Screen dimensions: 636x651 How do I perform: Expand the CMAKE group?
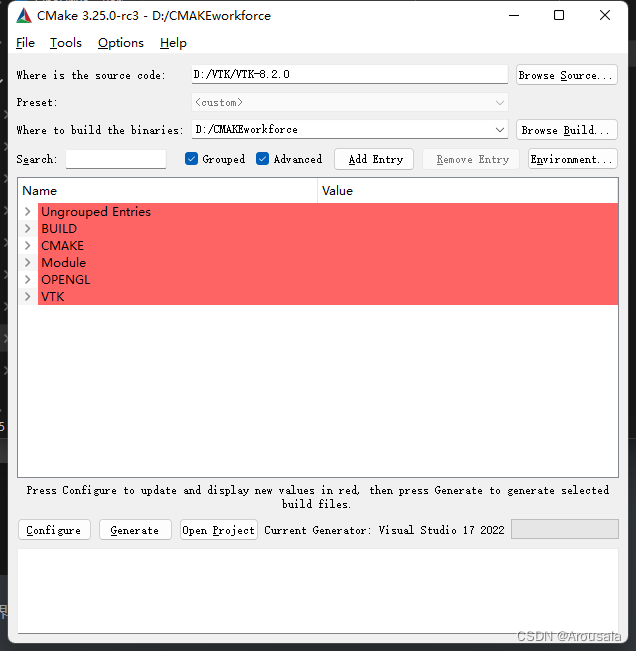tap(28, 246)
